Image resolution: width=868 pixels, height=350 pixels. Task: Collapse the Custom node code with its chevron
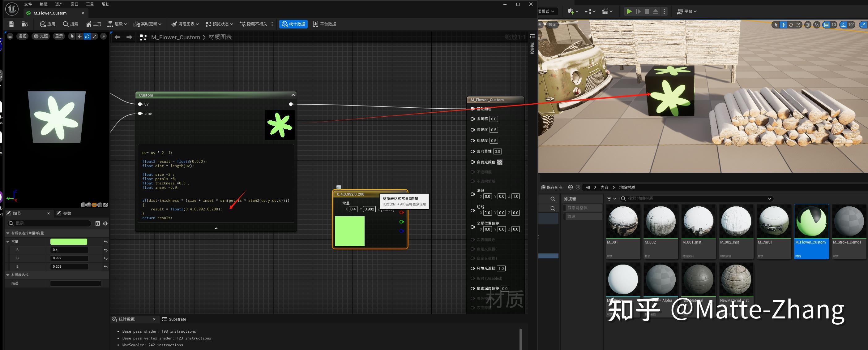[x=216, y=228]
